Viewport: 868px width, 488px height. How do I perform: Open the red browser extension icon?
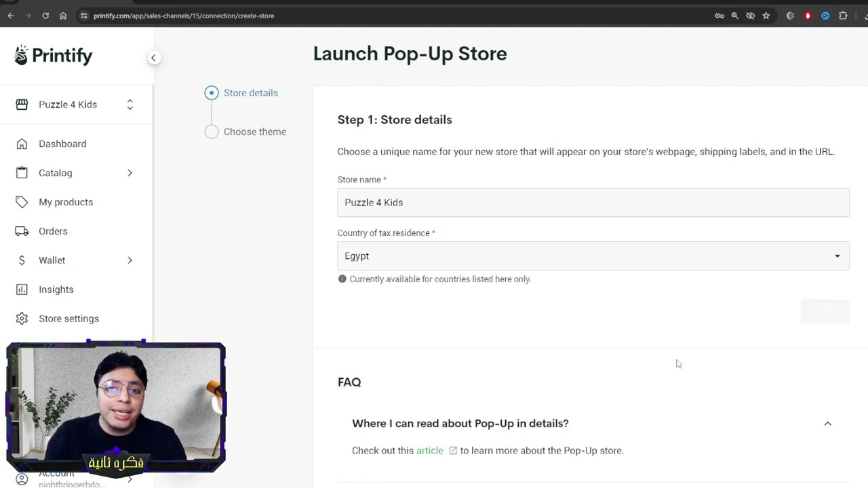(808, 16)
